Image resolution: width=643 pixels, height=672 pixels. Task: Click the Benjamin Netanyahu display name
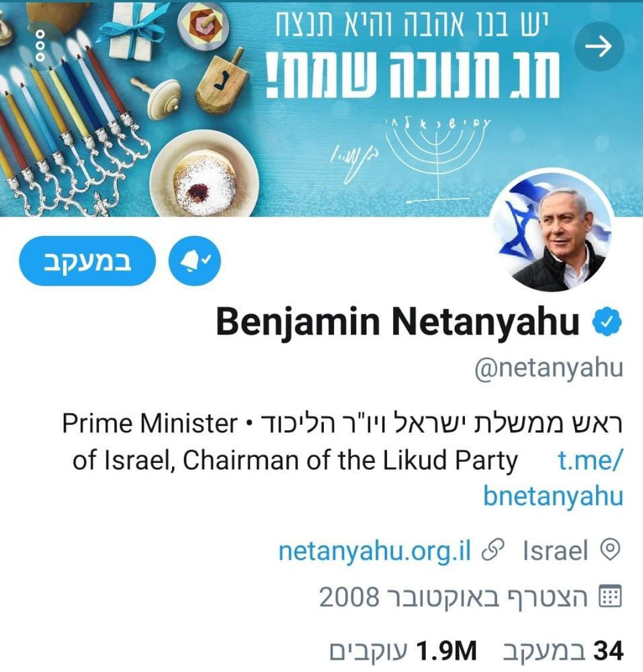(398, 322)
